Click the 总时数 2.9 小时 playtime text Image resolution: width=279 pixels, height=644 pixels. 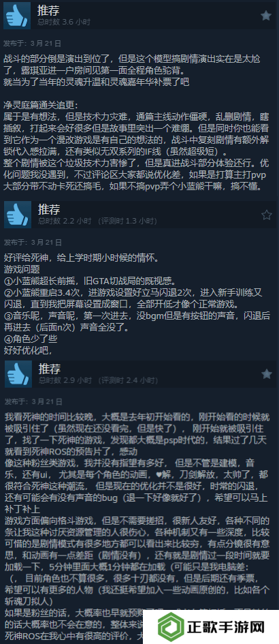click(65, 380)
